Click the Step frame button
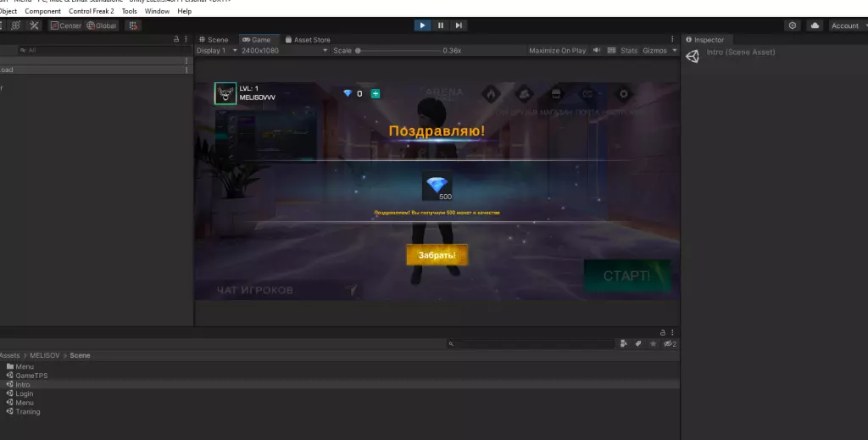This screenshot has height=440, width=868. click(x=458, y=25)
